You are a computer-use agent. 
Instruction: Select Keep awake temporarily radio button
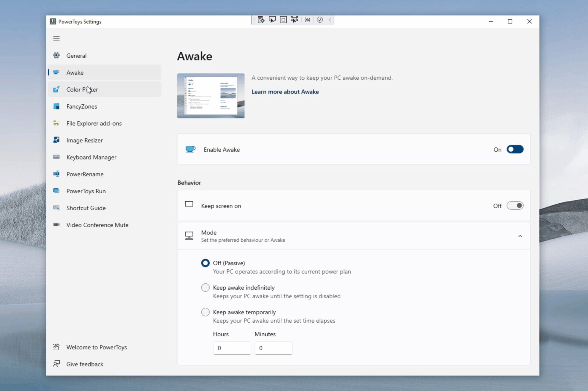(205, 312)
